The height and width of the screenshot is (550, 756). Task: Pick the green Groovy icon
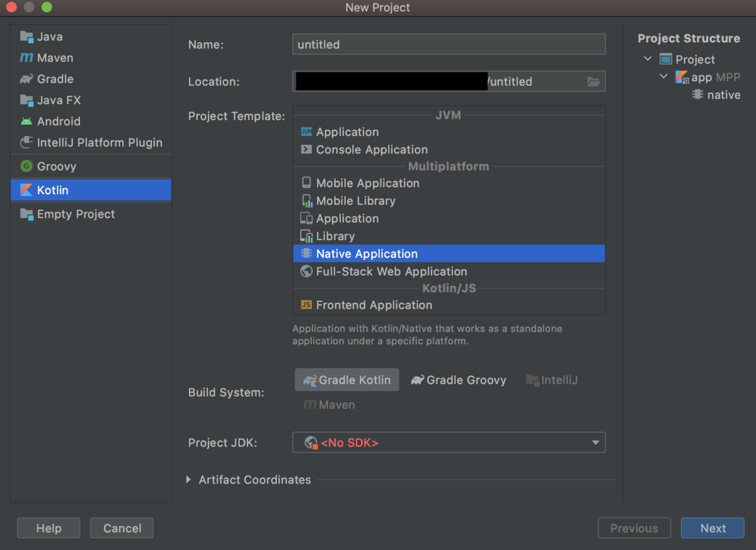point(26,166)
